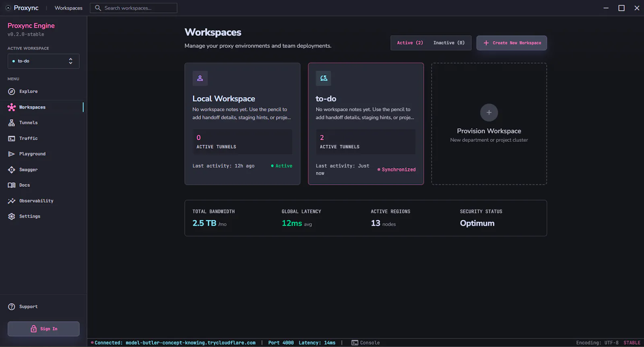
Task: Open the Active Workspace to-do dropdown
Action: 43,61
